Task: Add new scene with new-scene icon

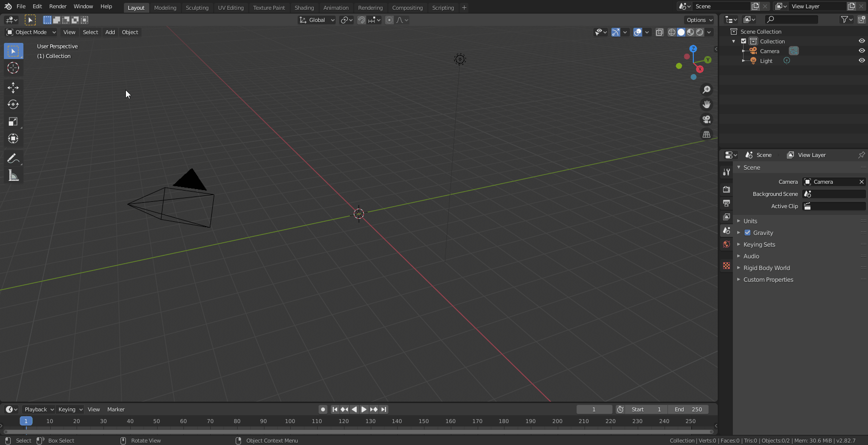Action: tap(755, 6)
